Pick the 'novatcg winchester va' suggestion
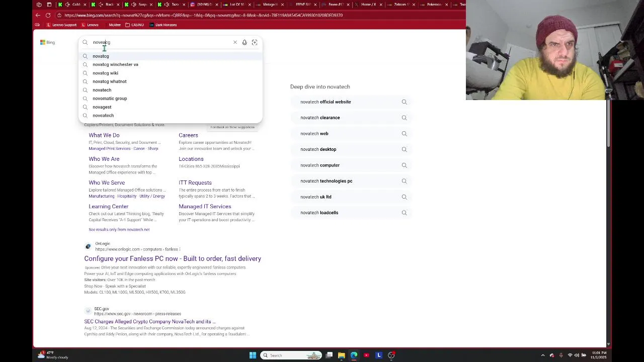Viewport: 644px width, 362px height. click(x=171, y=64)
